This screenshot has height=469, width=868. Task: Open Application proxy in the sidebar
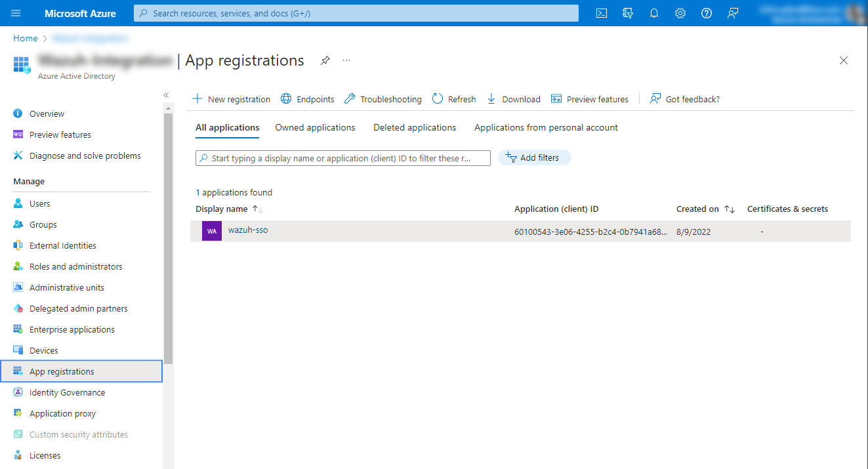[62, 413]
